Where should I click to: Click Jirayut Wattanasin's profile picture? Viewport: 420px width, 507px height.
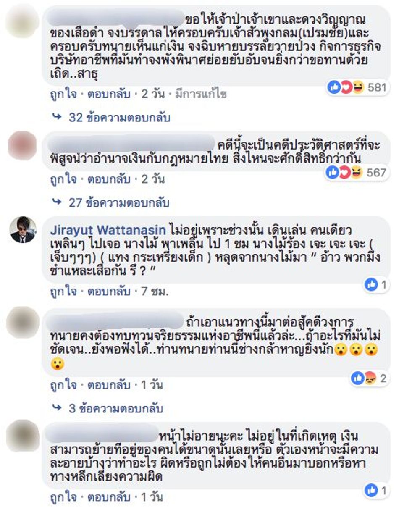point(23,229)
